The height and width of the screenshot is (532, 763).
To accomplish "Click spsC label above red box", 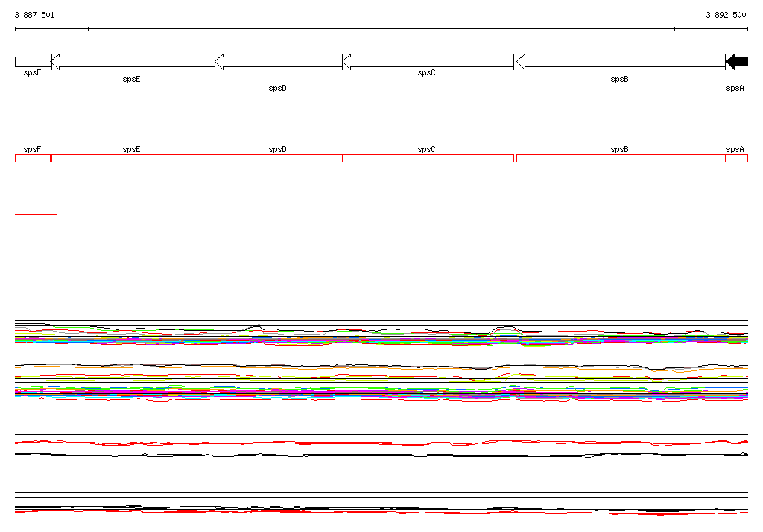I will click(x=426, y=150).
